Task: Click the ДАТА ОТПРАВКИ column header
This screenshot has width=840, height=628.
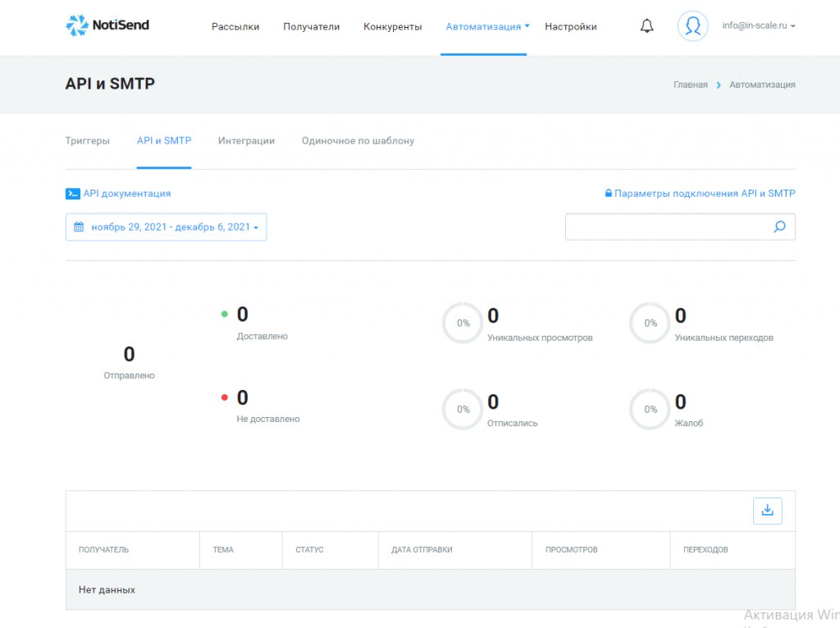Action: tap(422, 550)
